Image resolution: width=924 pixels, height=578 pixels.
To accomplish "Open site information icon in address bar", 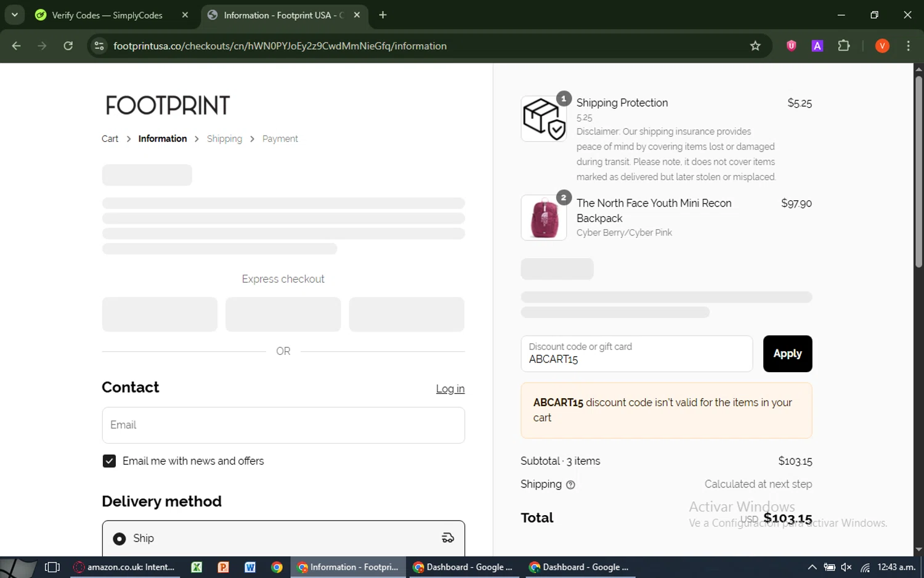I will point(99,46).
